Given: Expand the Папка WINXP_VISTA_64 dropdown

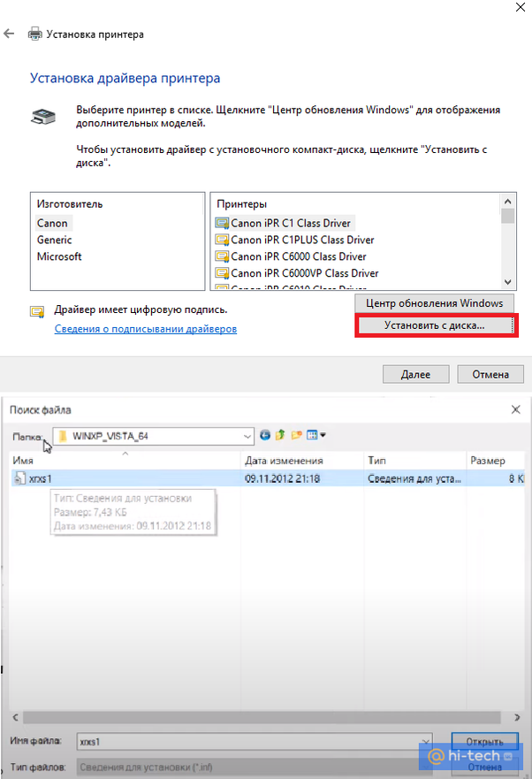Looking at the screenshot, I should pyautogui.click(x=247, y=436).
